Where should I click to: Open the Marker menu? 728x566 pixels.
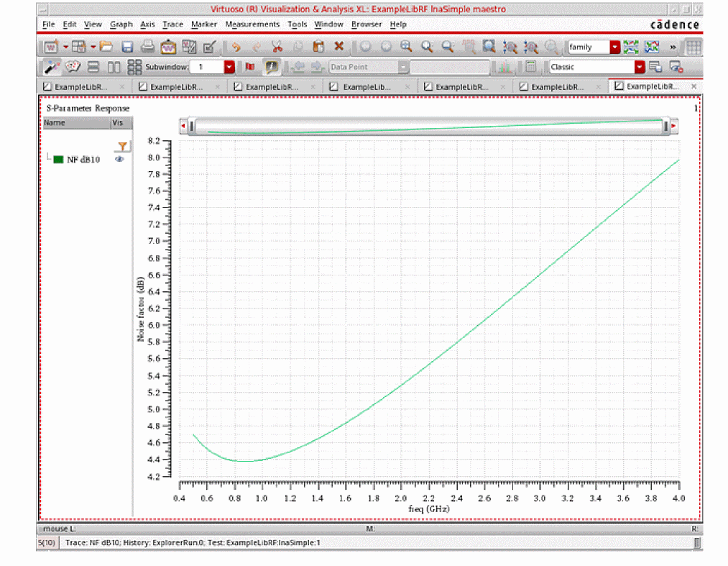(x=204, y=24)
